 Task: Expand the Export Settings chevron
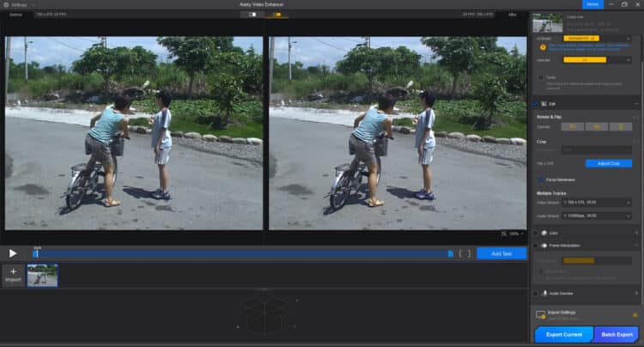[x=635, y=315]
